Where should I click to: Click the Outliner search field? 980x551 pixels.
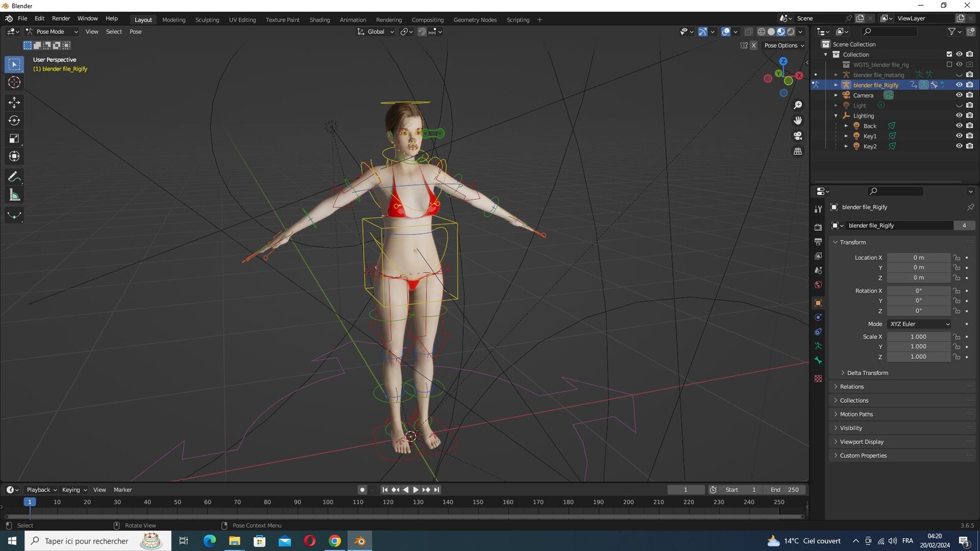[889, 32]
